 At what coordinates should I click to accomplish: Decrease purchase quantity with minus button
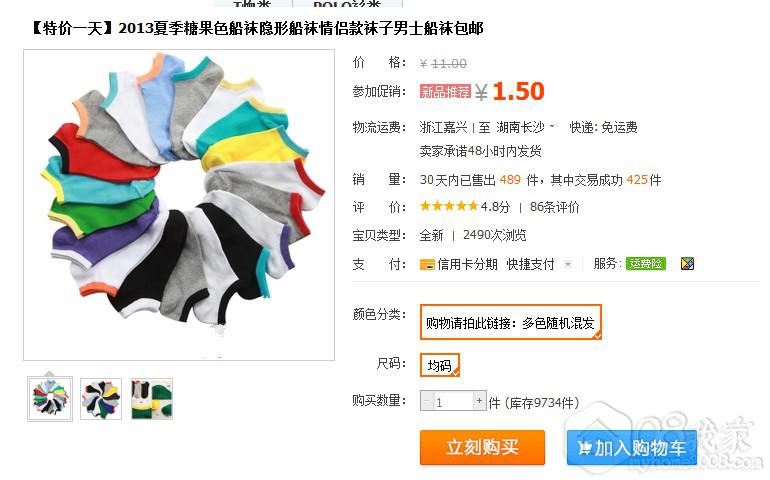[426, 401]
